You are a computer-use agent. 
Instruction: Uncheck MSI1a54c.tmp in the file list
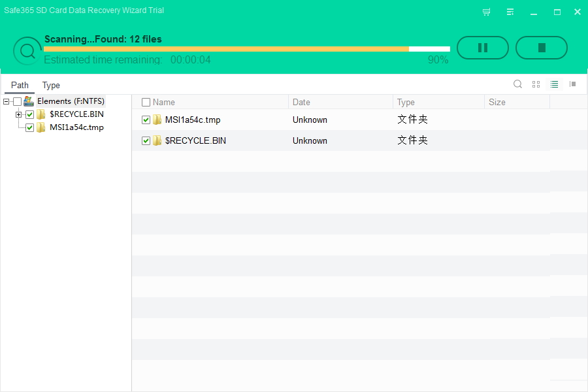pos(146,120)
